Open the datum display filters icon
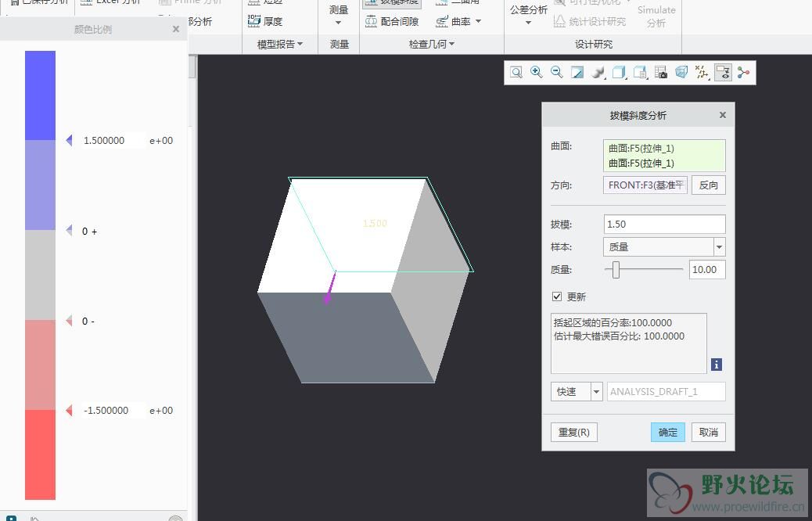Viewport: 812px width, 521px height. [702, 73]
